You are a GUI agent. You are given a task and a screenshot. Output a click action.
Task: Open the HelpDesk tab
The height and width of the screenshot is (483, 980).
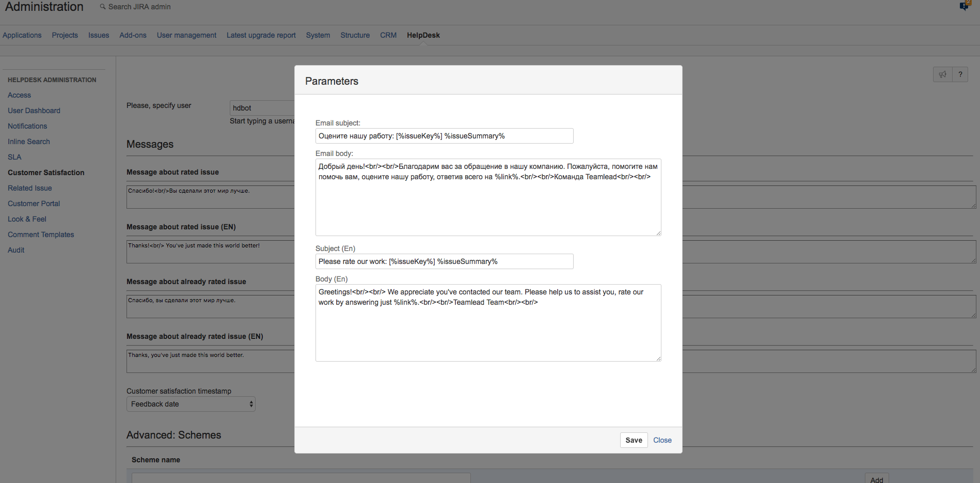[x=423, y=35]
